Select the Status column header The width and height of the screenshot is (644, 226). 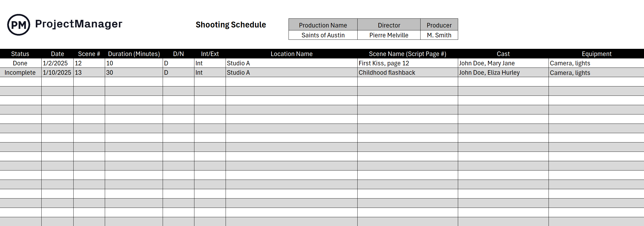(20, 54)
